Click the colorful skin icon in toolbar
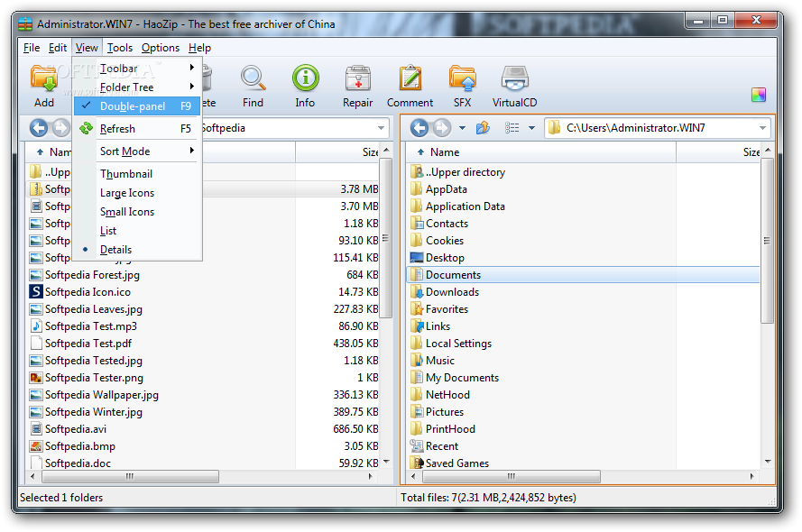 point(759,95)
